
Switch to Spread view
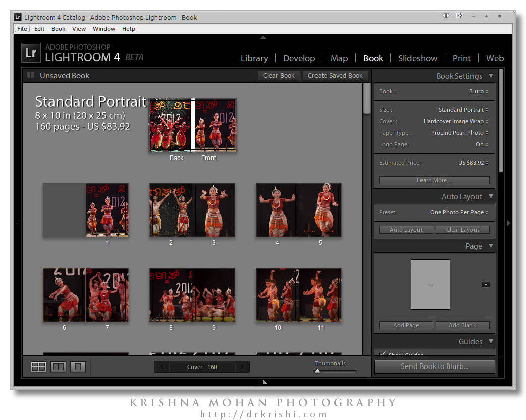click(58, 366)
